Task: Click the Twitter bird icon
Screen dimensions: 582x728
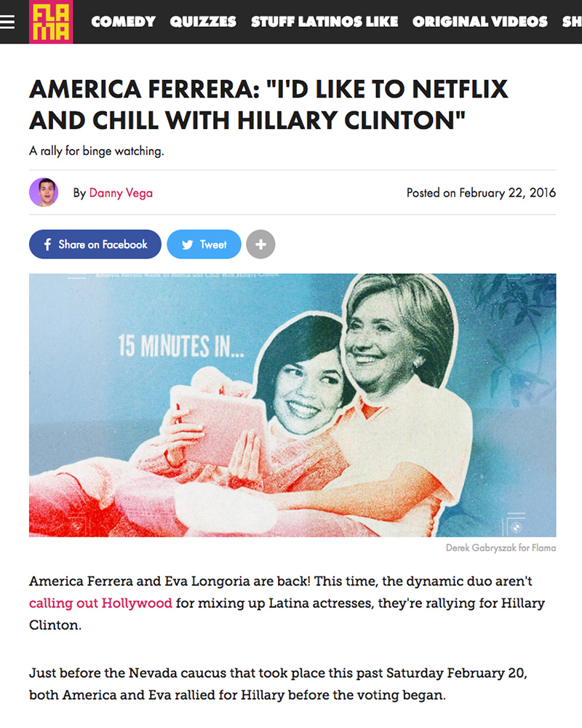Action: 187,245
